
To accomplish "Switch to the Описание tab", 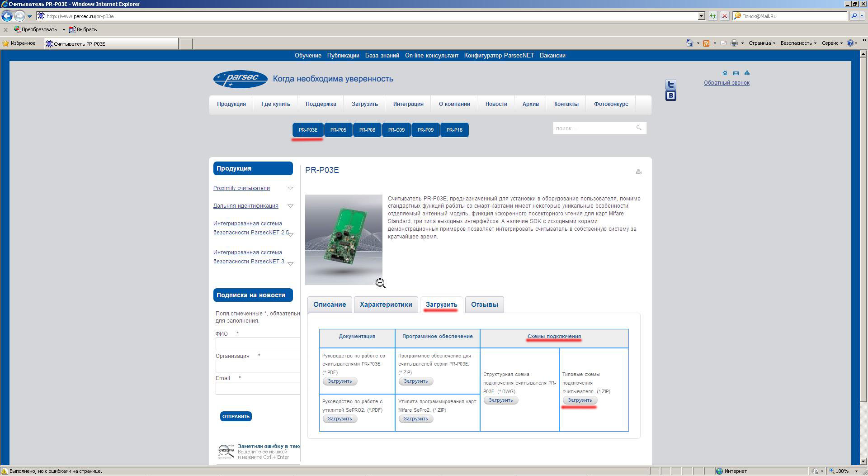I will point(330,305).
